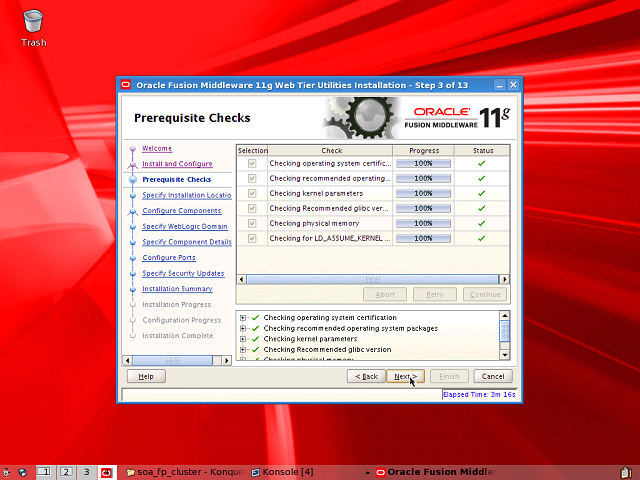Click the Retry button
Screen dimensions: 640x480
click(435, 294)
